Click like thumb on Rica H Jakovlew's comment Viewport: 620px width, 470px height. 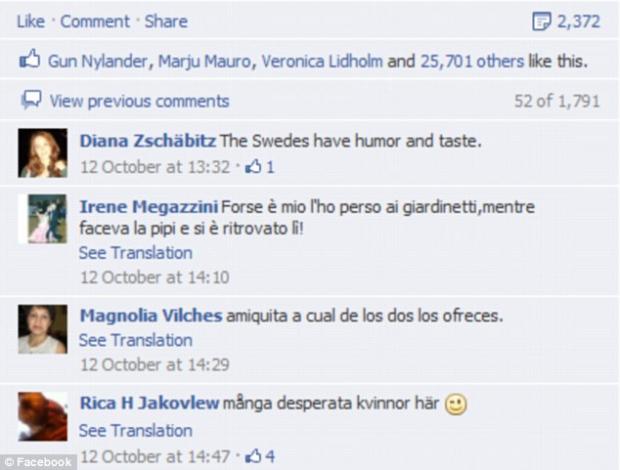point(253,456)
